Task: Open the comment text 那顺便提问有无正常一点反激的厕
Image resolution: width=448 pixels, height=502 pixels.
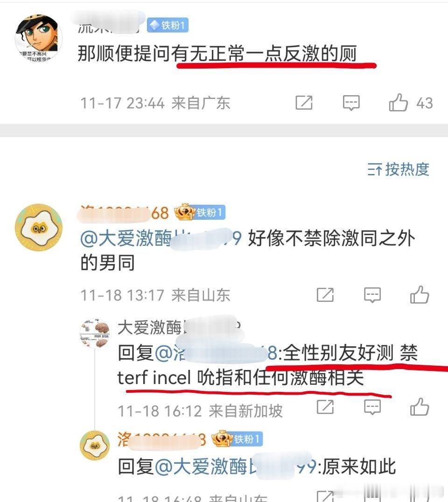Action: coord(217,53)
